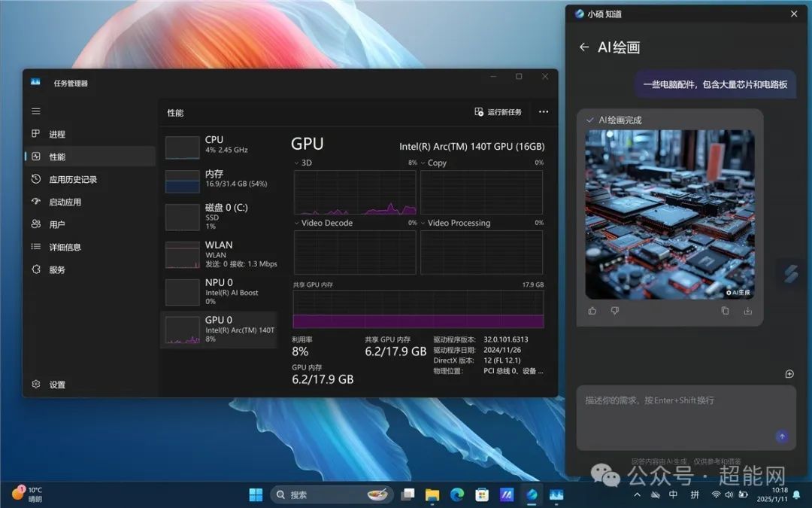Screen dimensions: 812x508
Task: Switch to the 用户 page
Action: pyautogui.click(x=89, y=224)
